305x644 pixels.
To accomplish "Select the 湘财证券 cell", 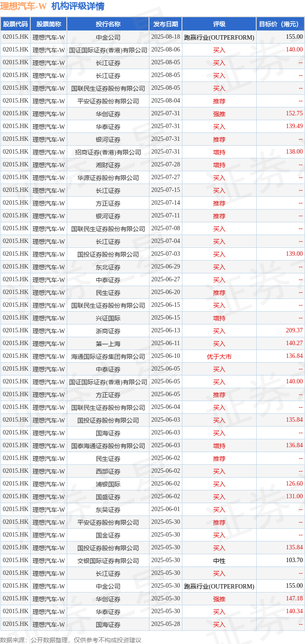I will [108, 165].
